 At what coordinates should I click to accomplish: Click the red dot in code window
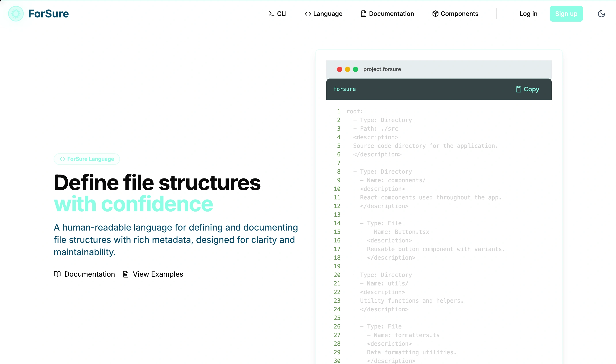point(339,69)
